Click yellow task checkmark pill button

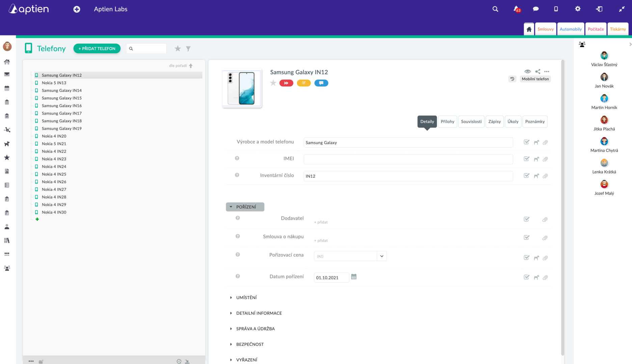coord(304,83)
